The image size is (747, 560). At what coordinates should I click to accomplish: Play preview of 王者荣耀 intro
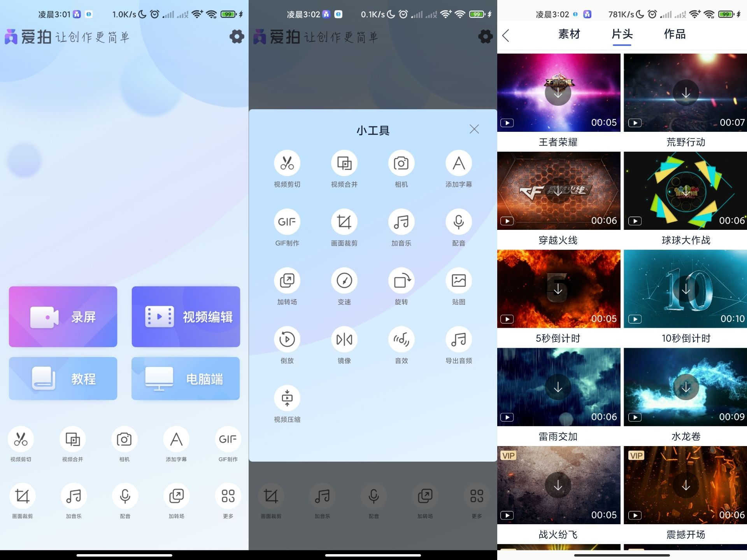[x=507, y=123]
